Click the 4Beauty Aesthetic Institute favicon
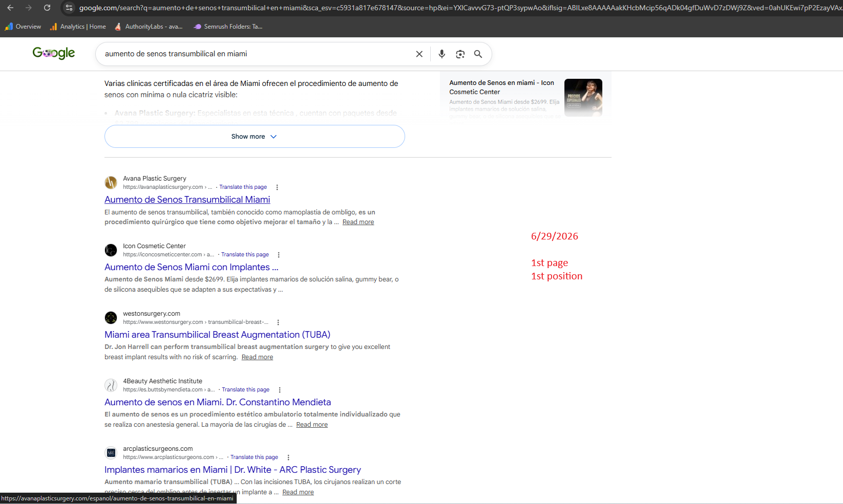Screen dimensions: 843x504 point(111,385)
